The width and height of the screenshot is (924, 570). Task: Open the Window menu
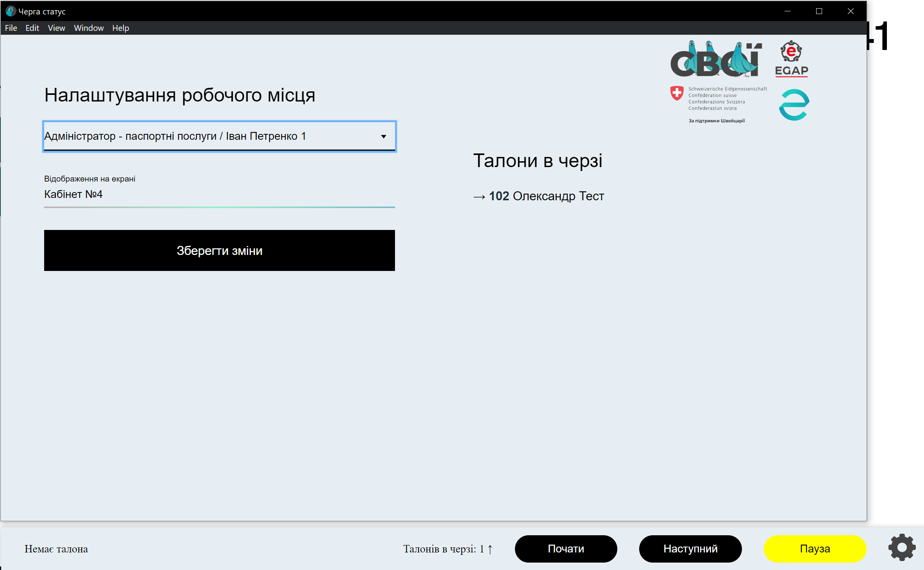click(x=89, y=28)
